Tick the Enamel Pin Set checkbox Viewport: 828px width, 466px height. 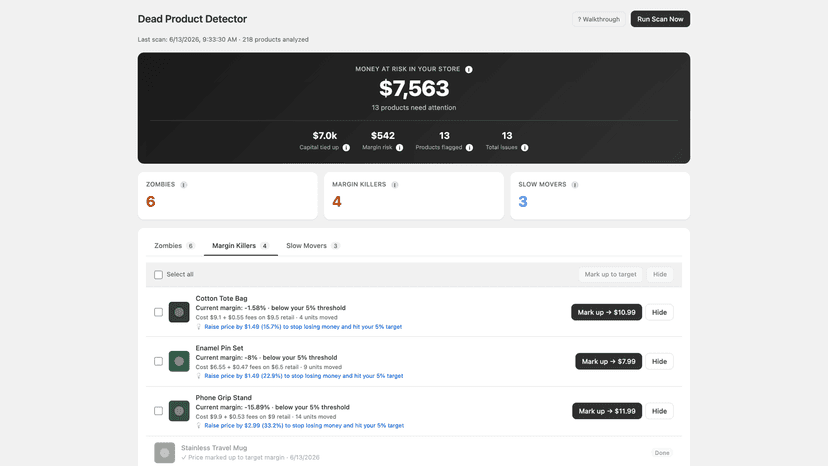coord(158,361)
